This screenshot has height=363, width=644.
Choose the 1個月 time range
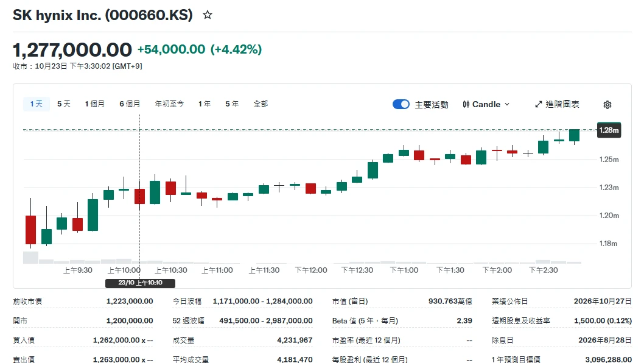click(x=94, y=104)
